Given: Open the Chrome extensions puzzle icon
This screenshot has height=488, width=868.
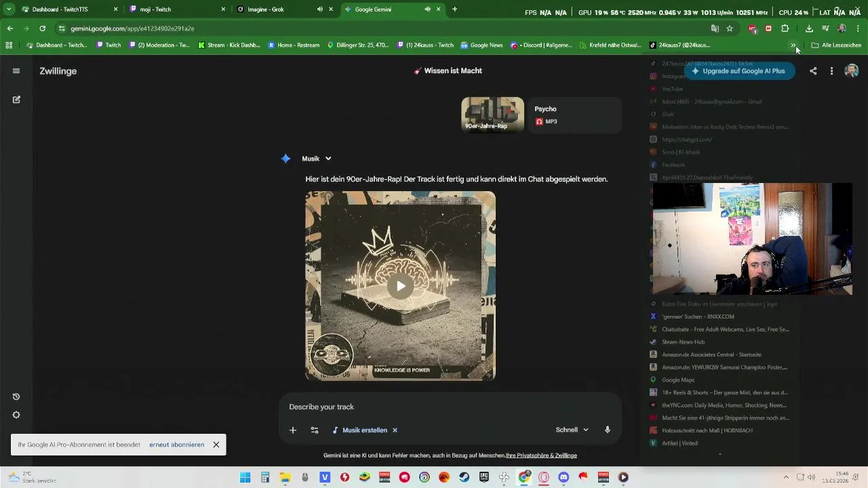Looking at the screenshot, I should tap(785, 28).
